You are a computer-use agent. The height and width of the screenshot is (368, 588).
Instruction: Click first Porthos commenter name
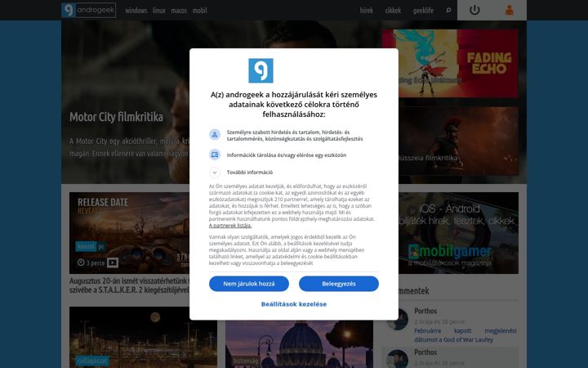425,311
